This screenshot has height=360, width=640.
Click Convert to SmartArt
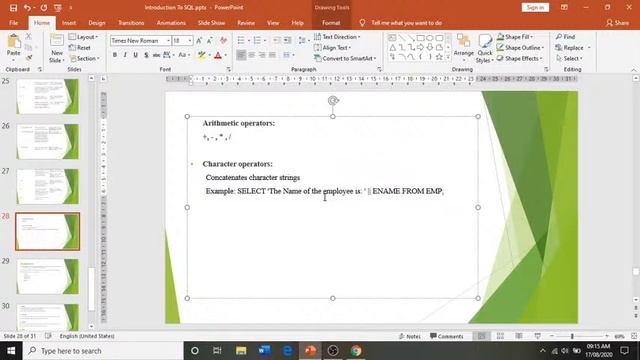click(345, 58)
